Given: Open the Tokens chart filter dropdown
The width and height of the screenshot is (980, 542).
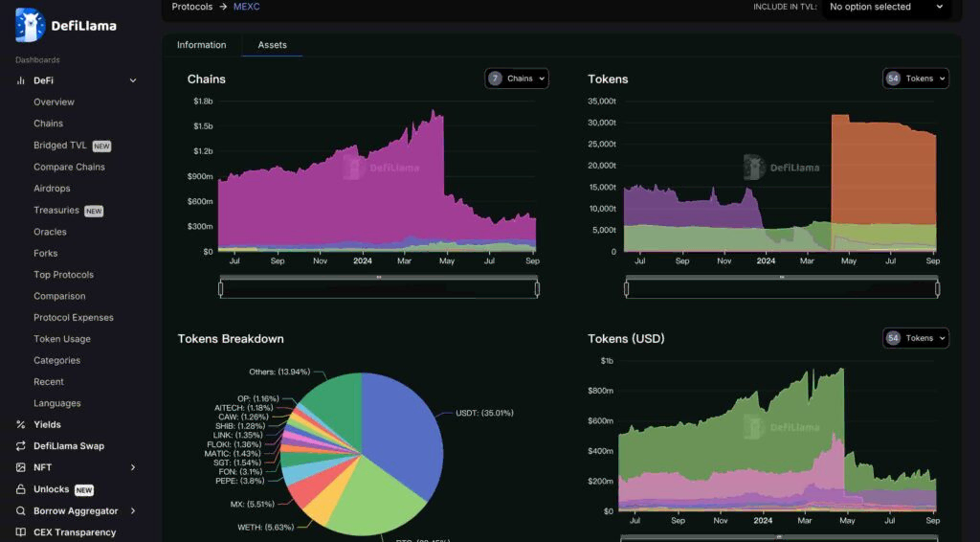Looking at the screenshot, I should pos(916,79).
